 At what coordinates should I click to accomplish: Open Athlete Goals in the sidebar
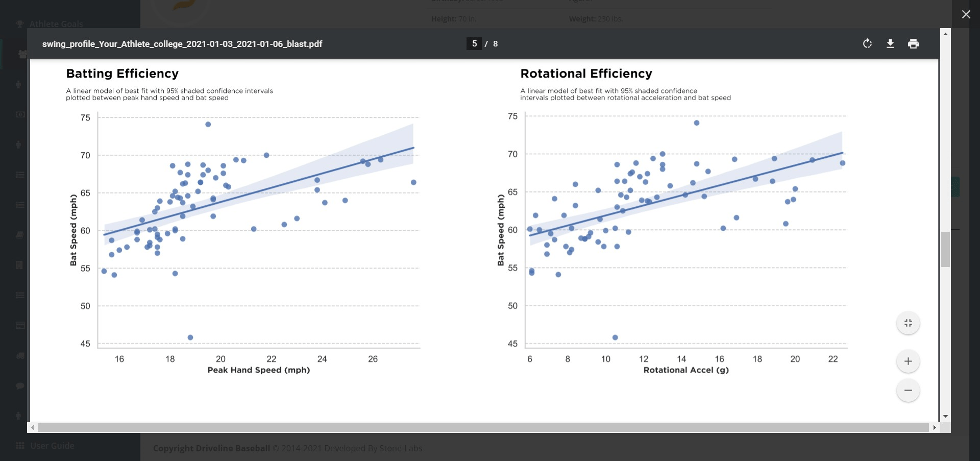(56, 24)
